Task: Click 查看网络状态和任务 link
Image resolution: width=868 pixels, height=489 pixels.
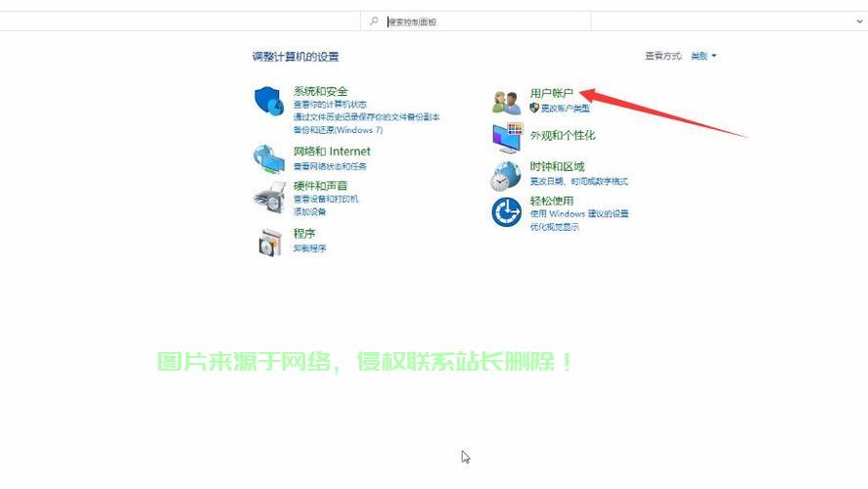Action: tap(332, 166)
